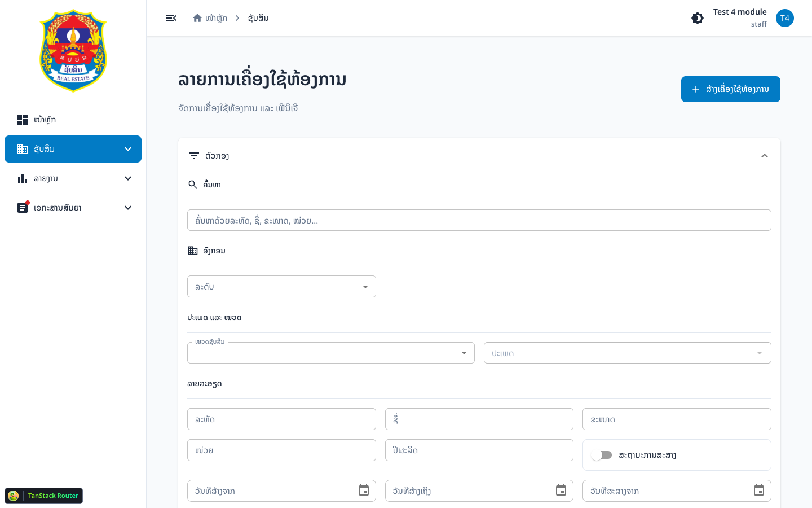812x508 pixels.
Task: Click the ວັນທີສະສາງຈາກ calendar icon
Action: tap(759, 490)
